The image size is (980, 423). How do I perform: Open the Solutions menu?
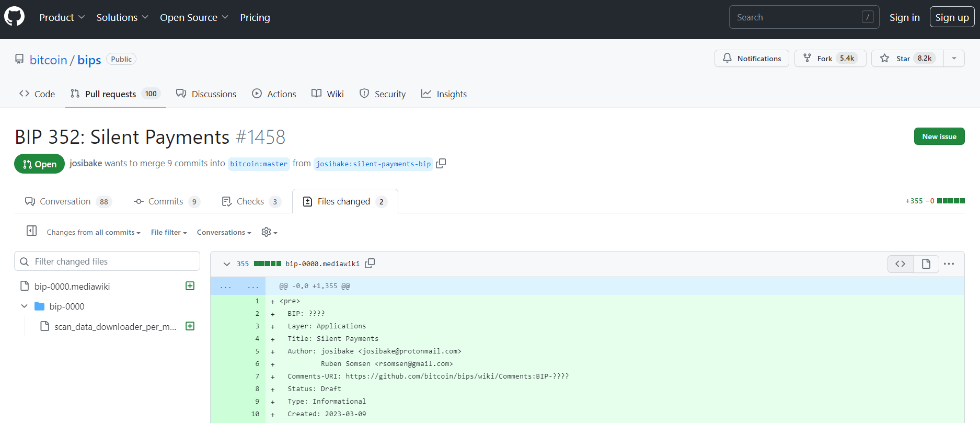tap(122, 17)
